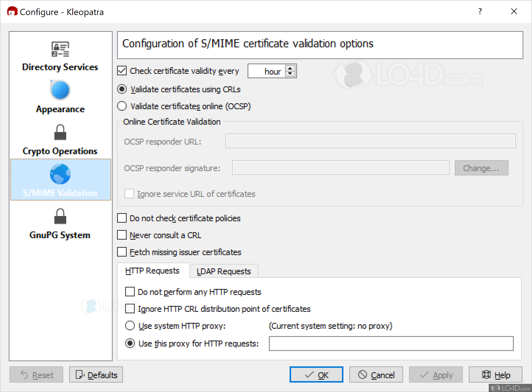This screenshot has height=392, width=532.
Task: Open the 'hour' interval unit selector
Action: point(272,71)
